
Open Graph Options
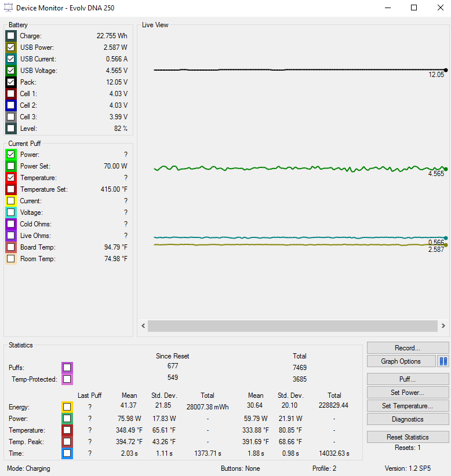(x=401, y=361)
